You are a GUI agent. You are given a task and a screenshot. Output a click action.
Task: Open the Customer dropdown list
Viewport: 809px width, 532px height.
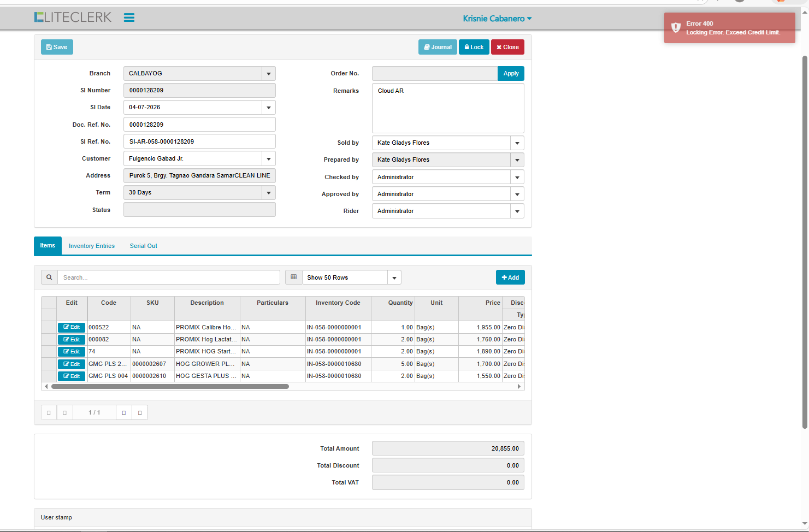[x=268, y=159]
